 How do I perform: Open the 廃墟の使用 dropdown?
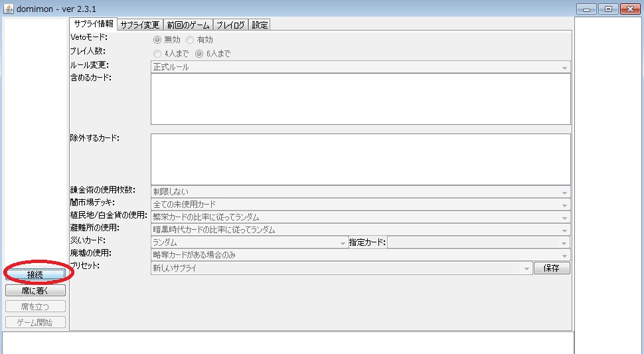[361, 255]
